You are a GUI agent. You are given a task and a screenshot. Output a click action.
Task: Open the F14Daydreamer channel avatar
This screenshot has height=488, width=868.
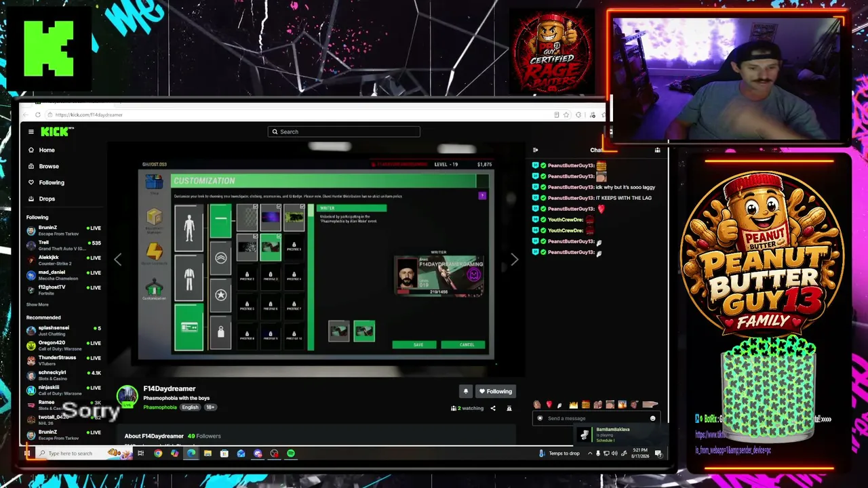tap(127, 396)
